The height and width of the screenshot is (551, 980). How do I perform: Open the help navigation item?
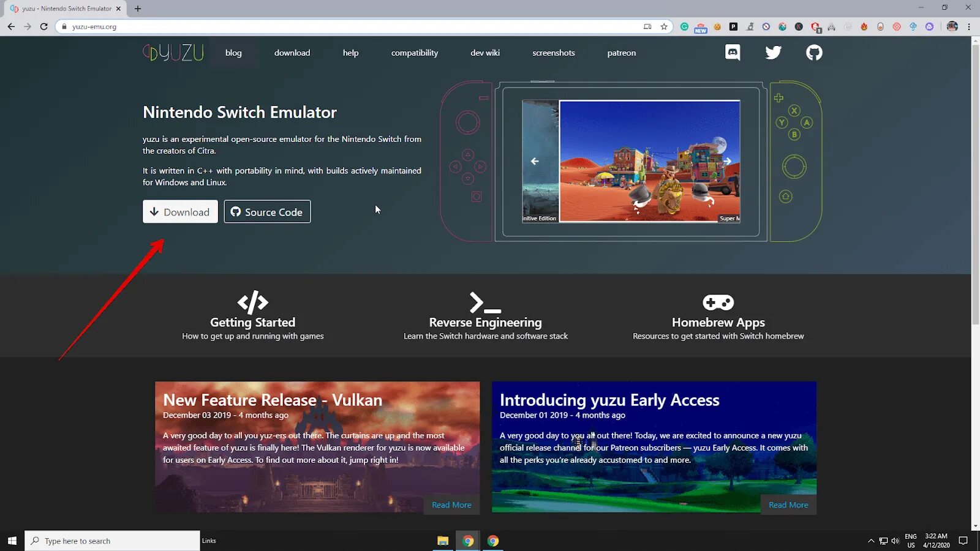pyautogui.click(x=351, y=53)
